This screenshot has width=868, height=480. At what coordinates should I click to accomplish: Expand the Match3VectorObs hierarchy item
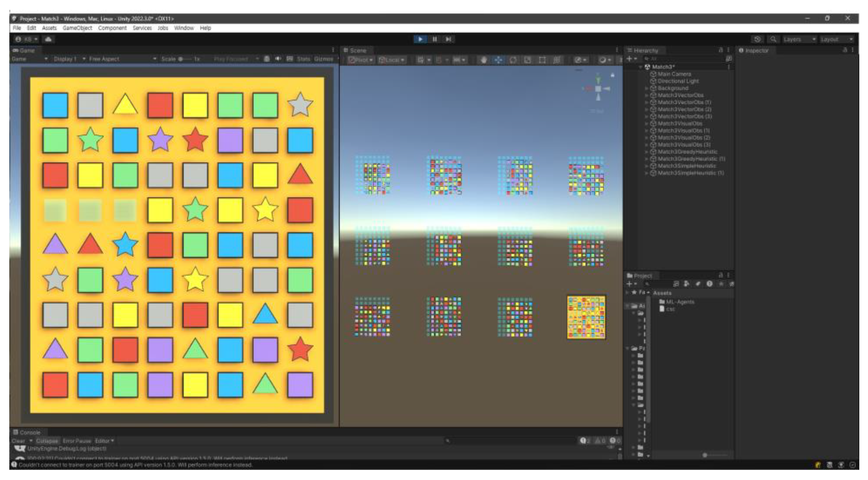click(646, 95)
